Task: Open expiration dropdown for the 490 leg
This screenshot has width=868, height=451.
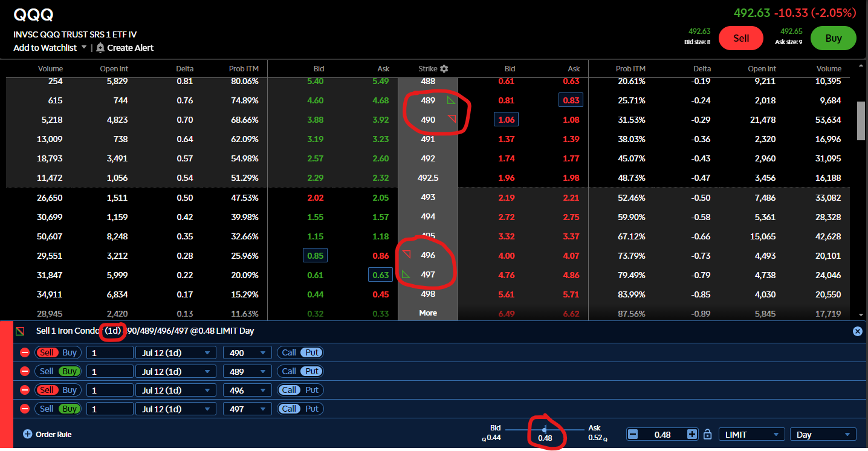Action: coord(175,352)
